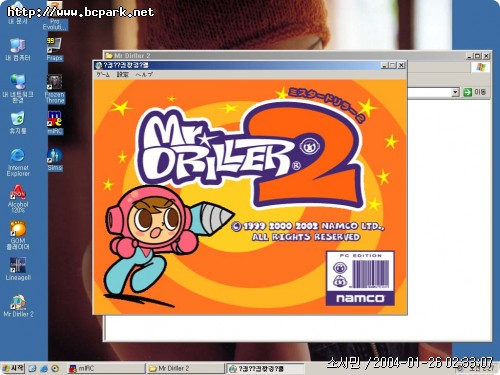Launch the Fraps desktop shortcut
This screenshot has height=375, width=500.
(x=54, y=49)
